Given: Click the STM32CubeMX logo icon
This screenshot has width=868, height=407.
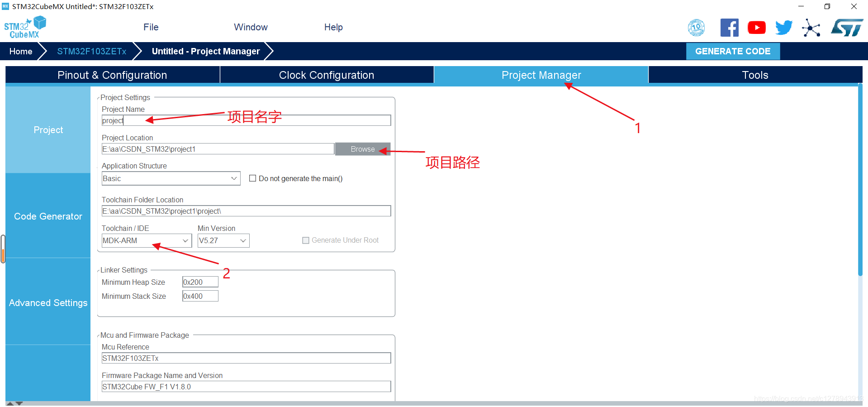Looking at the screenshot, I should click(25, 28).
